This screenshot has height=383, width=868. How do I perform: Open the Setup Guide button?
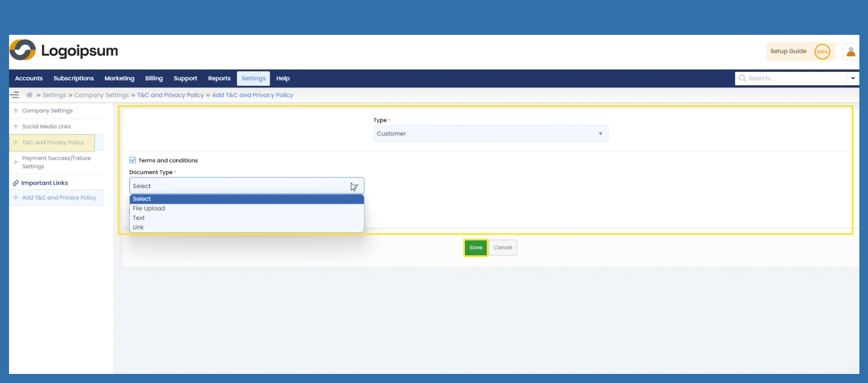[x=788, y=52]
